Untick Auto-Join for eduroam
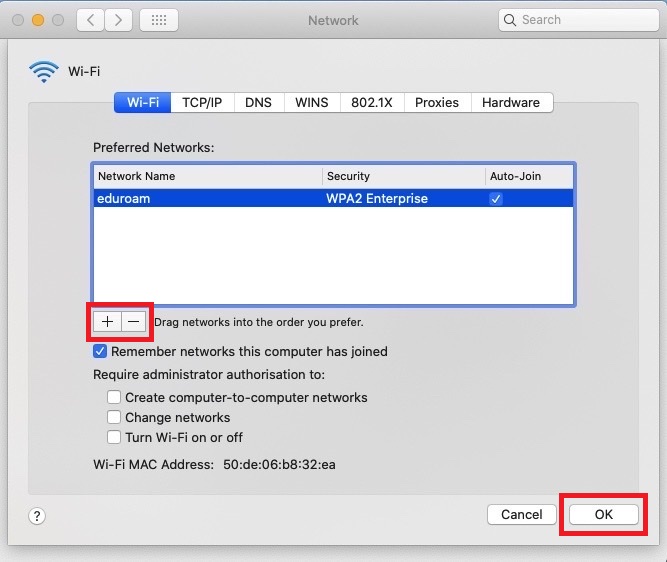Screen dimensions: 667x562 coord(496,199)
